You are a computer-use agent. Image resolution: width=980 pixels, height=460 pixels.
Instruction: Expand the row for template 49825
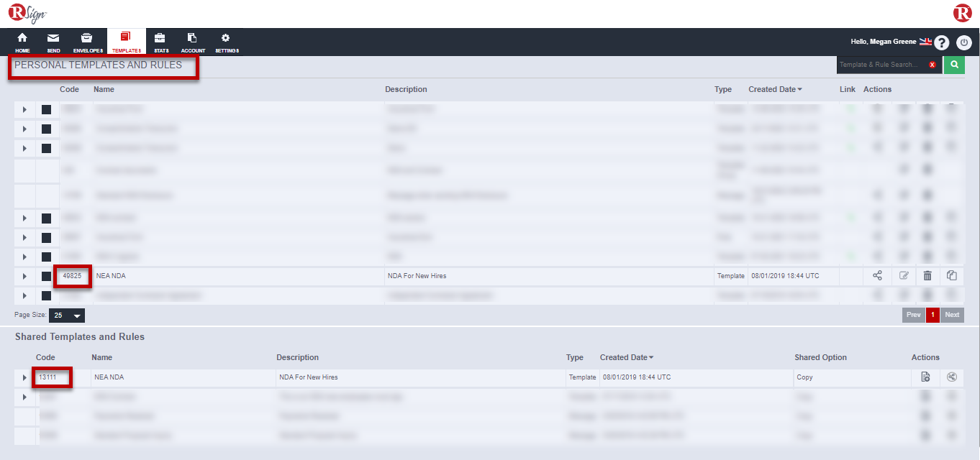24,276
